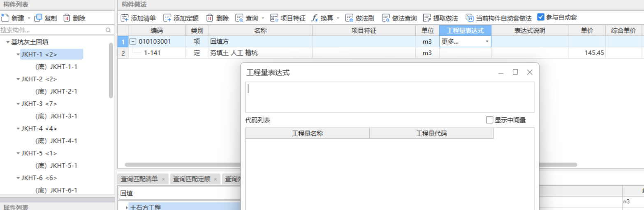The image size is (644, 210).
Task: Open the 更多... expression dropdown
Action: click(x=487, y=42)
